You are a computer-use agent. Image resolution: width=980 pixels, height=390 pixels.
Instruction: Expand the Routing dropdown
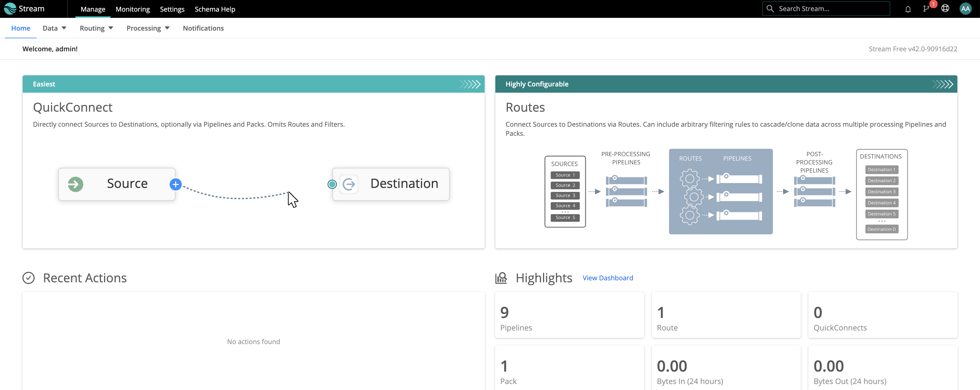tap(96, 28)
